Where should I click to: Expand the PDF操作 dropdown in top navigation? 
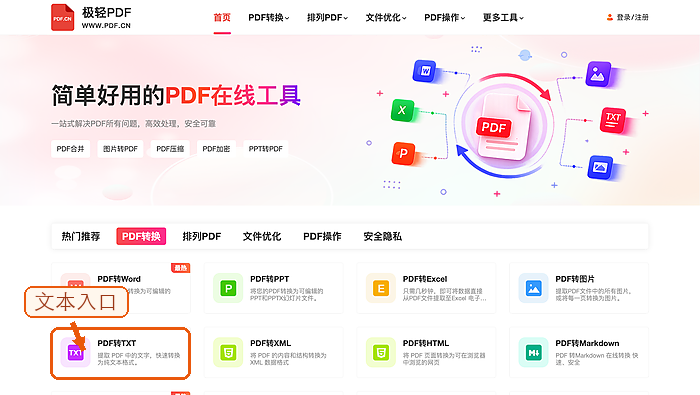point(445,17)
